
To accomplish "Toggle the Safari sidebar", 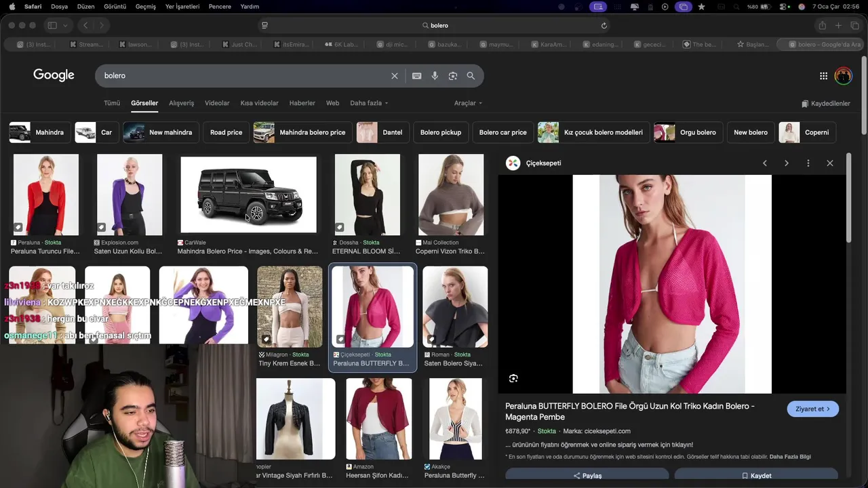I will [x=52, y=26].
